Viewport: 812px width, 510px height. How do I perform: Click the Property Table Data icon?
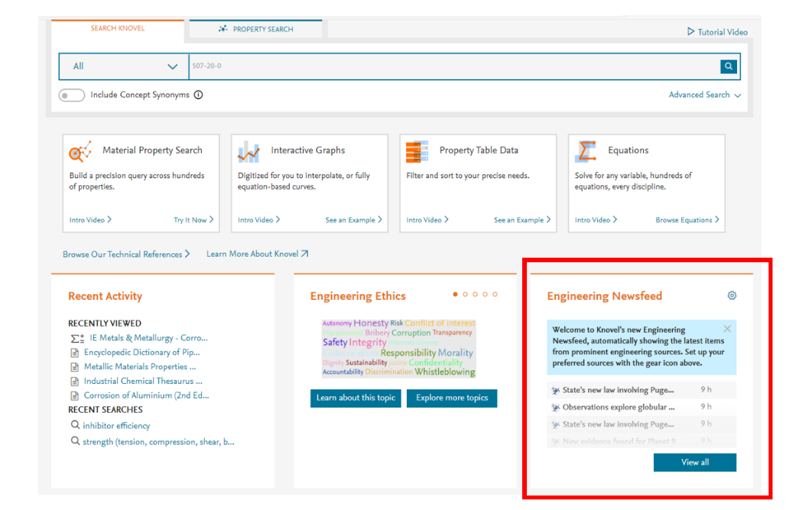[417, 151]
